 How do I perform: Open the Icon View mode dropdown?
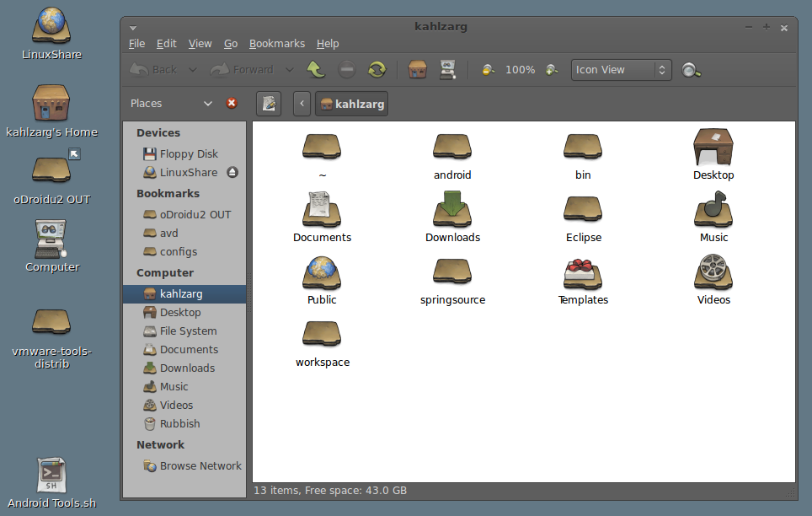(x=621, y=70)
